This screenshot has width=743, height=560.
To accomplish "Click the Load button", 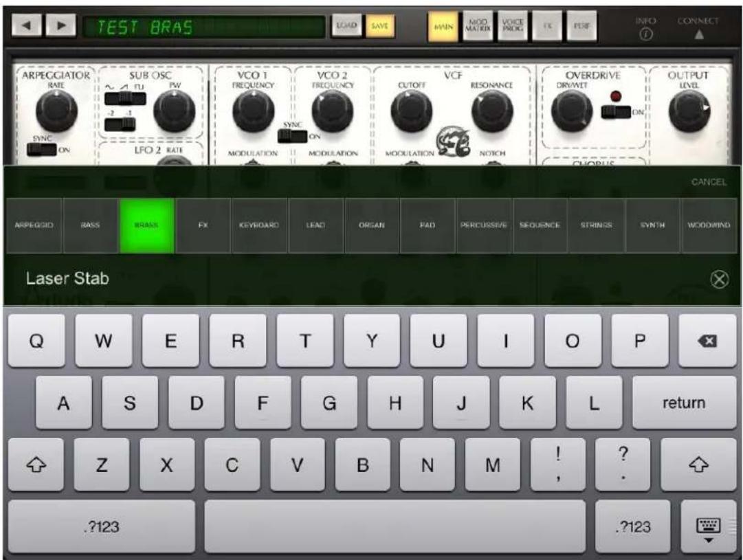I will tap(346, 25).
